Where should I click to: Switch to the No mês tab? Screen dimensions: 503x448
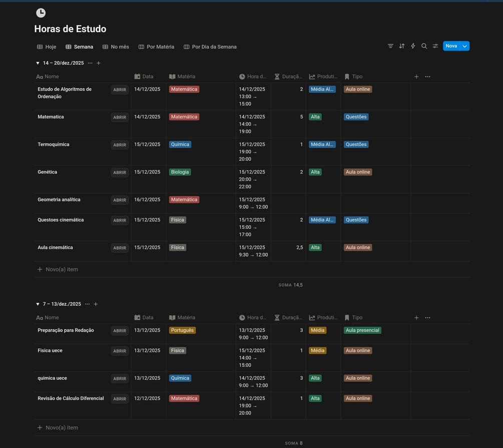pos(116,47)
